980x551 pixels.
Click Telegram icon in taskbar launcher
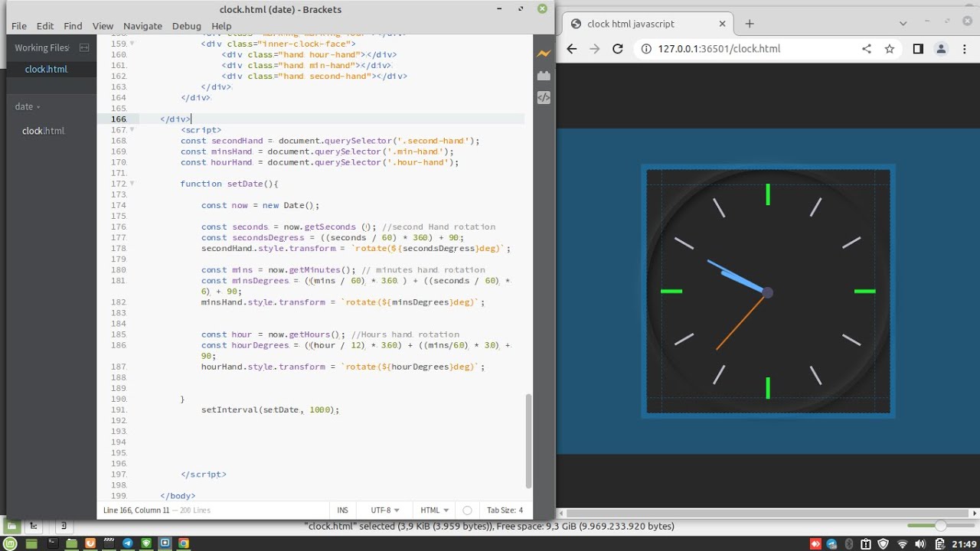coord(127,543)
